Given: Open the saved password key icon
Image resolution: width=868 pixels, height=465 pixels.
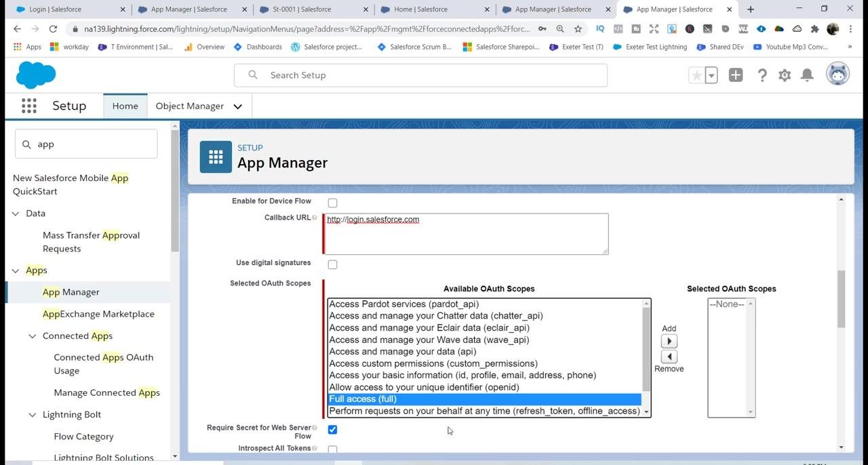Looking at the screenshot, I should pos(542,29).
